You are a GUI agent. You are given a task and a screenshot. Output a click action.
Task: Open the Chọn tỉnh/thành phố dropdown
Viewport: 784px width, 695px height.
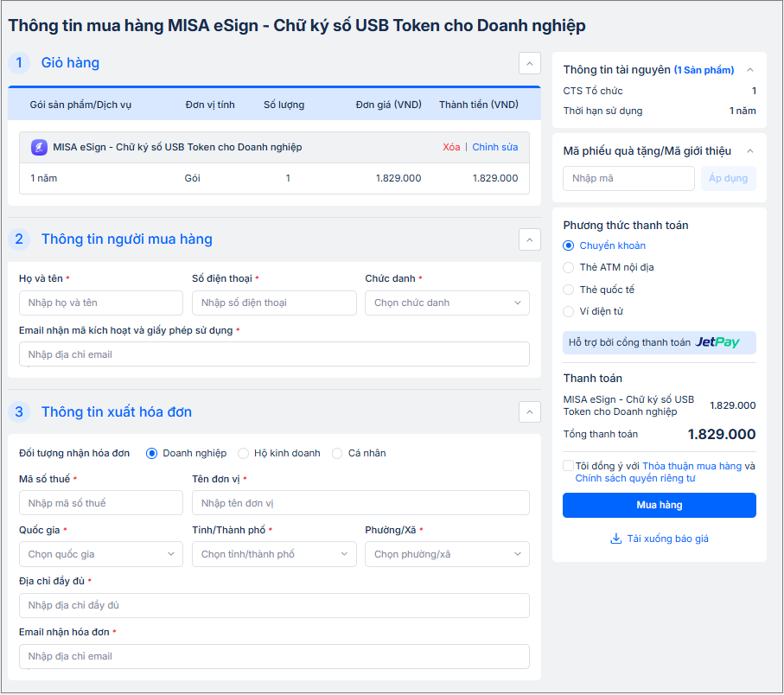click(x=274, y=554)
